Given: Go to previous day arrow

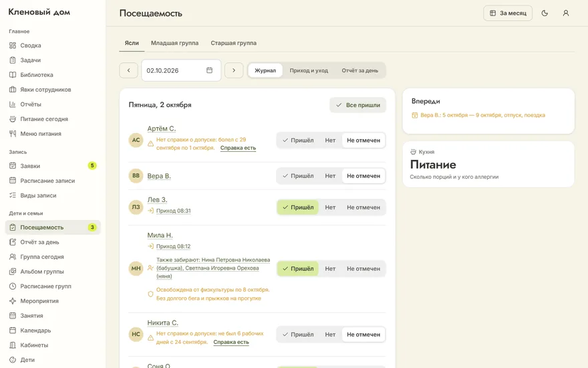Looking at the screenshot, I should pyautogui.click(x=128, y=70).
